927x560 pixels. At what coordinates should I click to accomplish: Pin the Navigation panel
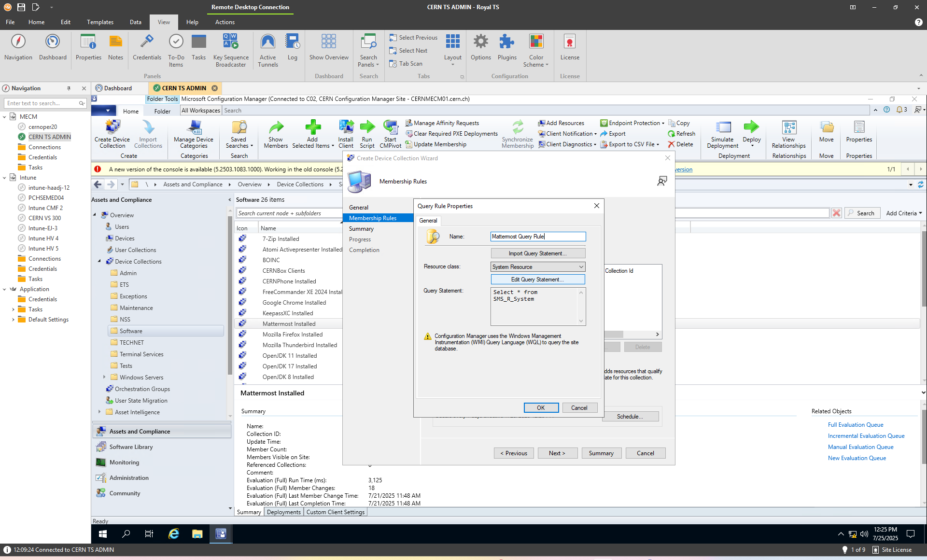[x=69, y=88]
